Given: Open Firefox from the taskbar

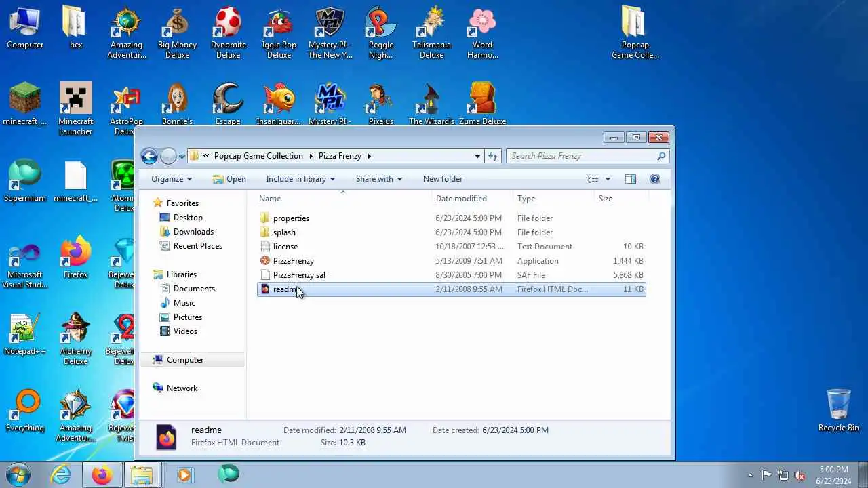Looking at the screenshot, I should coord(102,474).
